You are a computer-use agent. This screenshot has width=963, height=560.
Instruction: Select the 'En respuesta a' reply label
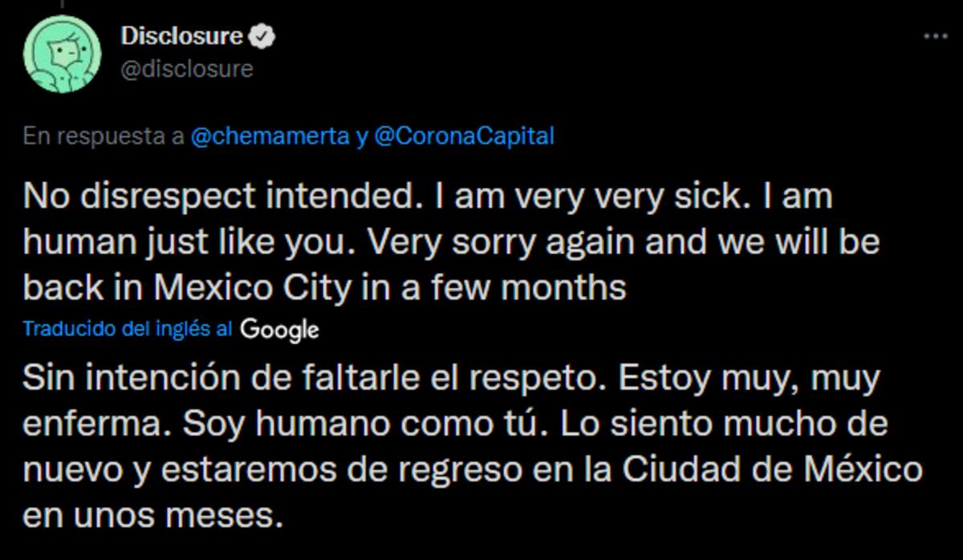104,136
